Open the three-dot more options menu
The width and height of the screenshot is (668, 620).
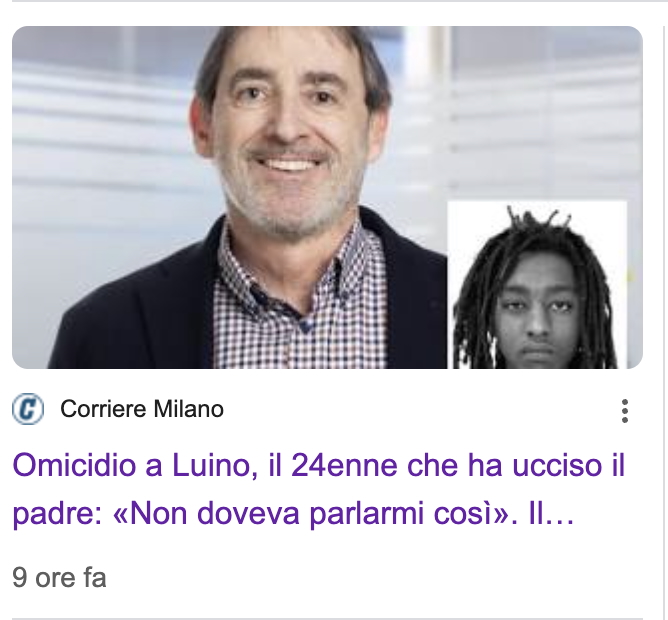pyautogui.click(x=625, y=411)
